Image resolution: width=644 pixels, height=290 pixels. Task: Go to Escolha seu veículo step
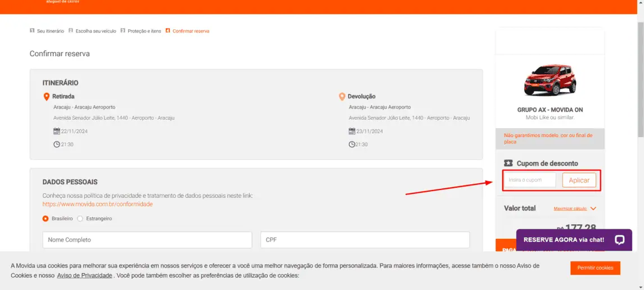tap(96, 31)
